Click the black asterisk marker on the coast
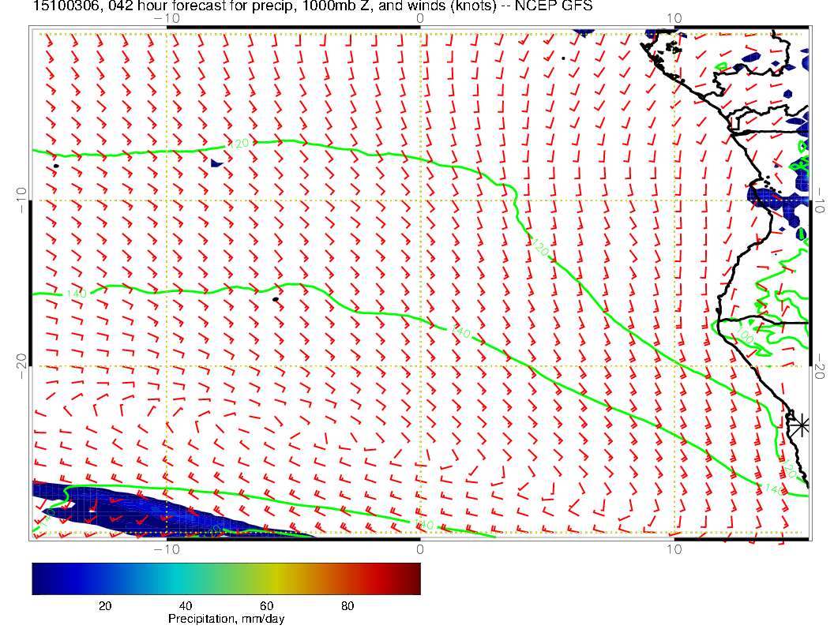Screen dimensions: 834x644 [x=801, y=425]
